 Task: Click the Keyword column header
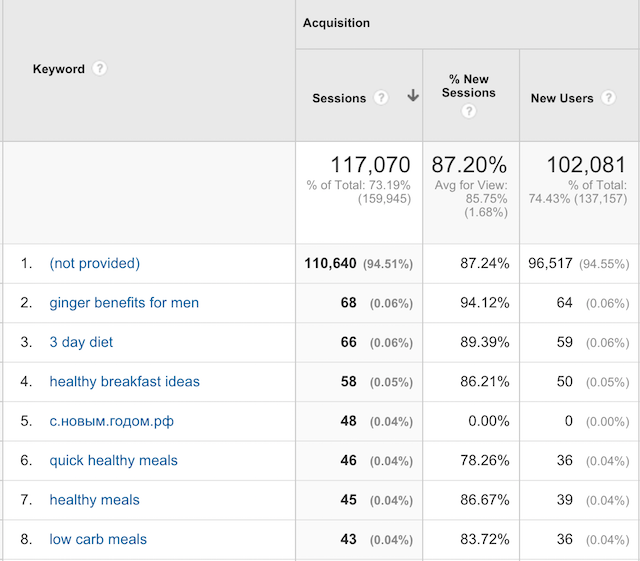tap(59, 69)
